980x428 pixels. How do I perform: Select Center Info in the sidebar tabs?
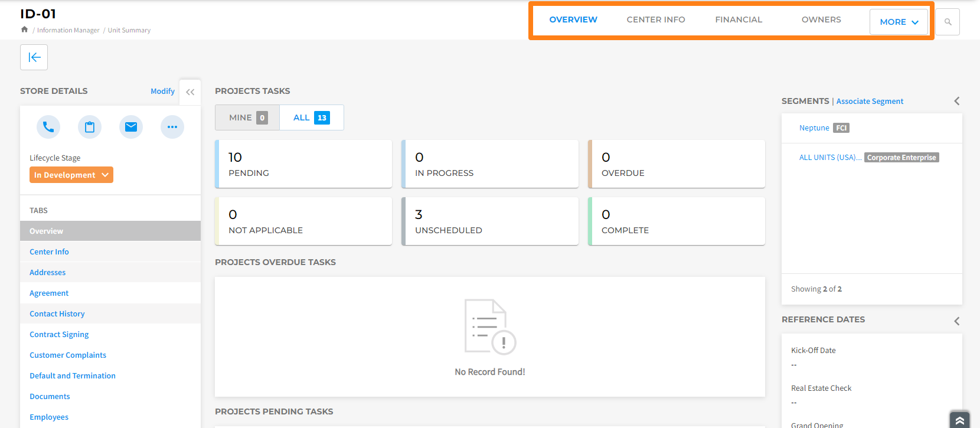[110, 251]
